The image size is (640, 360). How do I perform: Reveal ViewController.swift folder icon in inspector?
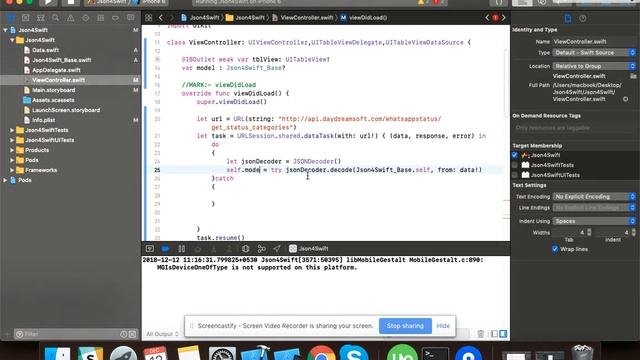tap(633, 76)
